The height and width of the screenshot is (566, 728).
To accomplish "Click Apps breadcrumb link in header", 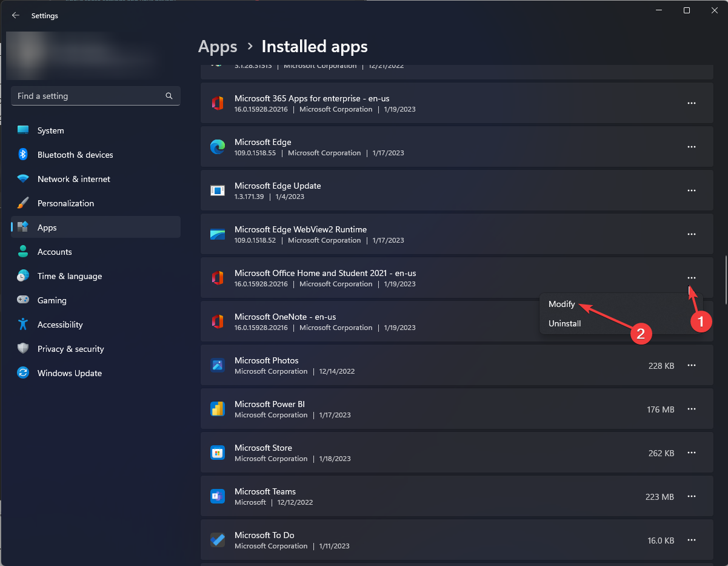I will [x=218, y=47].
